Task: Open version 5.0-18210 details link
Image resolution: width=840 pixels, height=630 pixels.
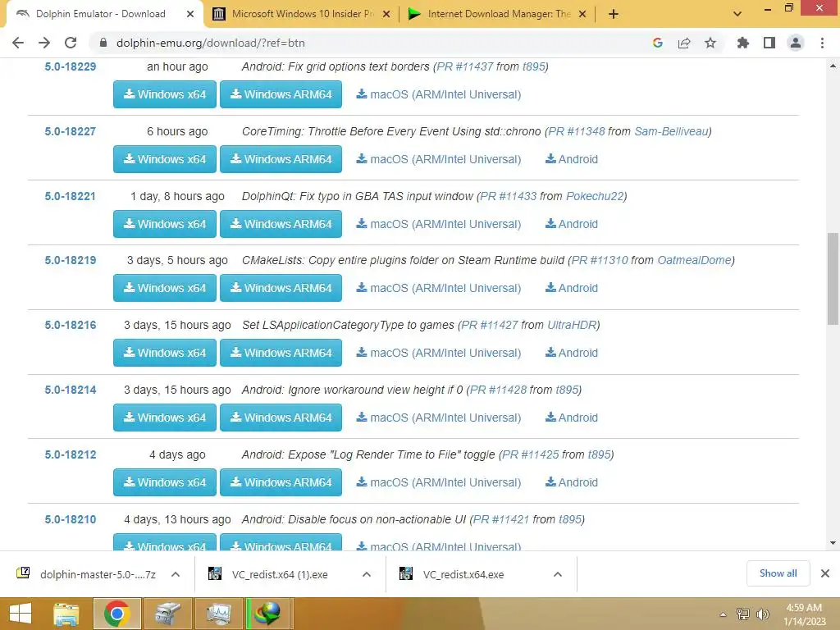Action: pyautogui.click(x=71, y=519)
